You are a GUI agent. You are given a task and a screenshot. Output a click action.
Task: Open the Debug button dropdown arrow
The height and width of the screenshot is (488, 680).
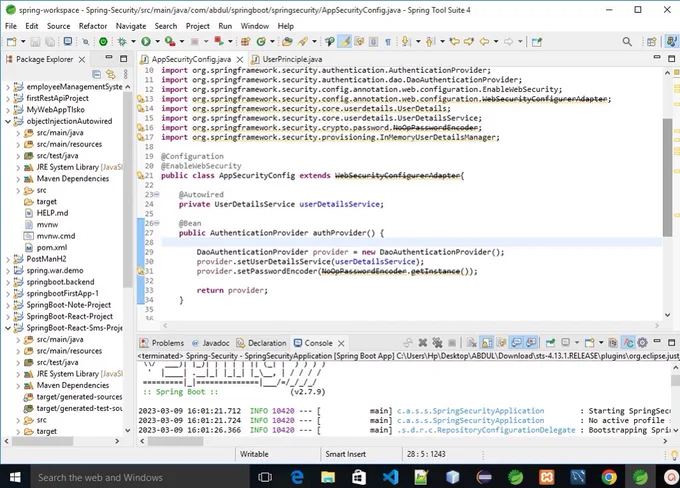point(133,42)
